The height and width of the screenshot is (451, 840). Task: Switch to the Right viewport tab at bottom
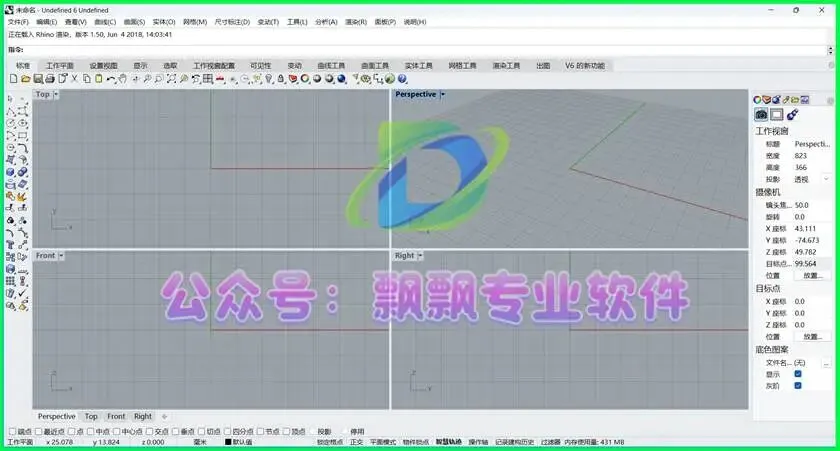[x=143, y=417]
